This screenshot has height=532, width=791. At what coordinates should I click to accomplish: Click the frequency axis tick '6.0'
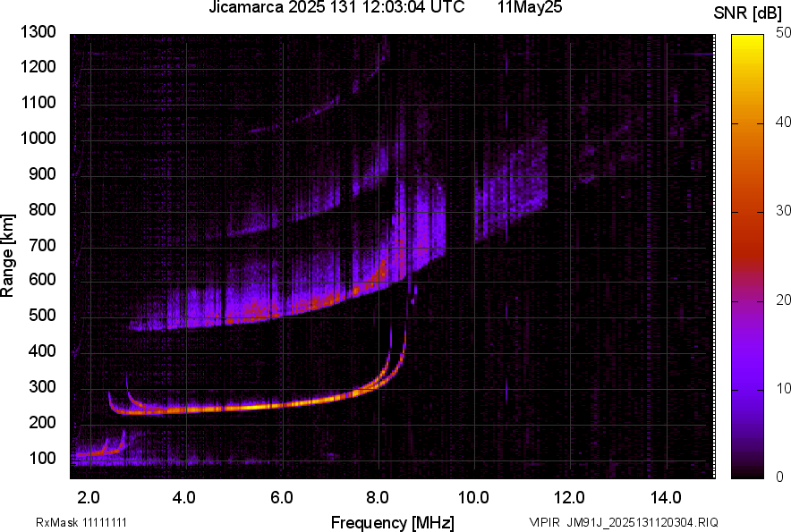point(282,498)
